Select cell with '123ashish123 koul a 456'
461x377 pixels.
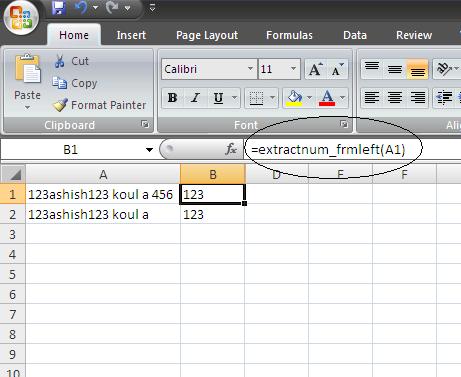[103, 194]
